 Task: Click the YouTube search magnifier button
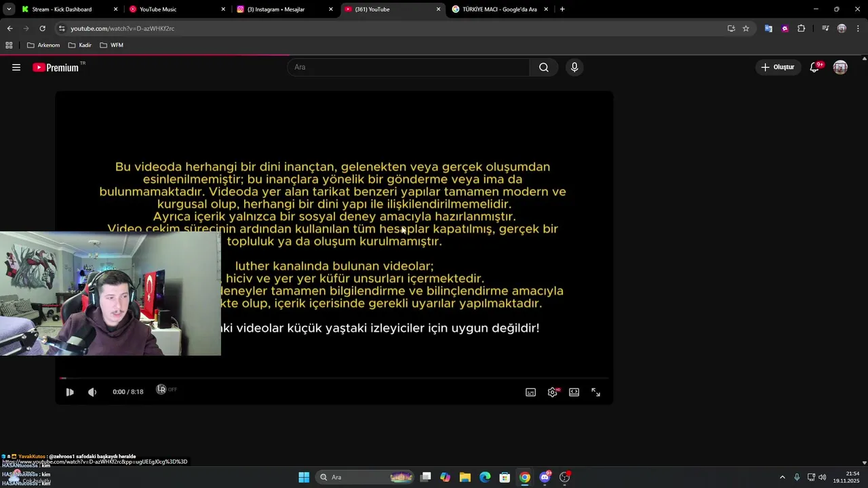point(544,67)
